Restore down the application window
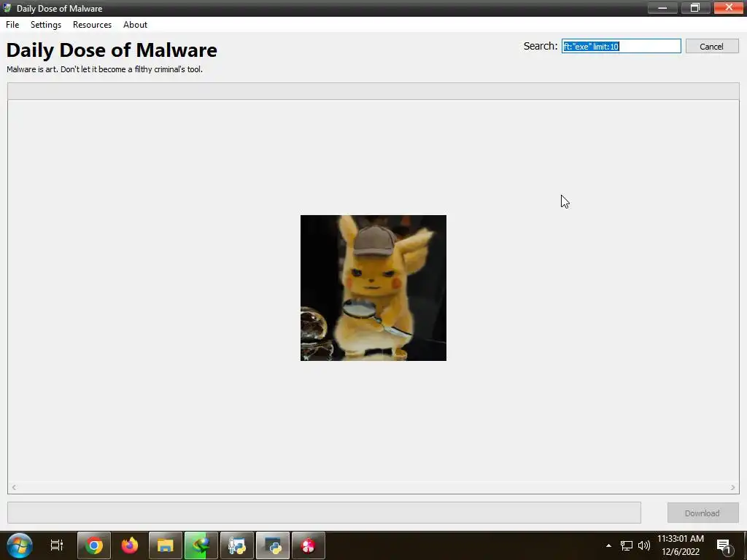This screenshot has width=747, height=560. point(695,7)
